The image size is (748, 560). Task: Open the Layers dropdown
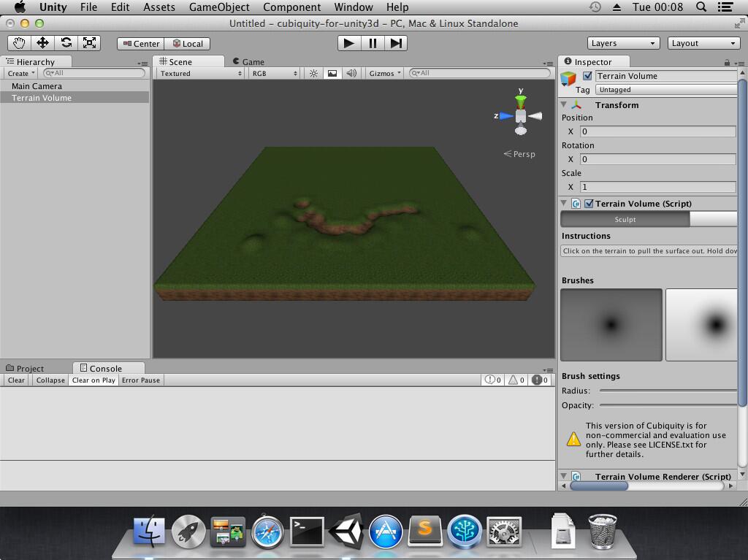pos(623,43)
